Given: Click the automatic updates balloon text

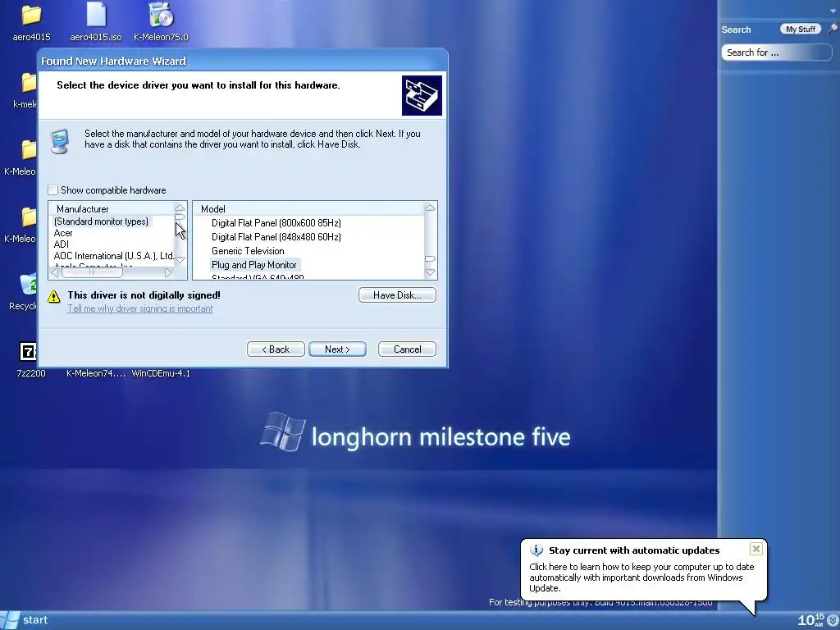Looking at the screenshot, I should click(x=641, y=577).
